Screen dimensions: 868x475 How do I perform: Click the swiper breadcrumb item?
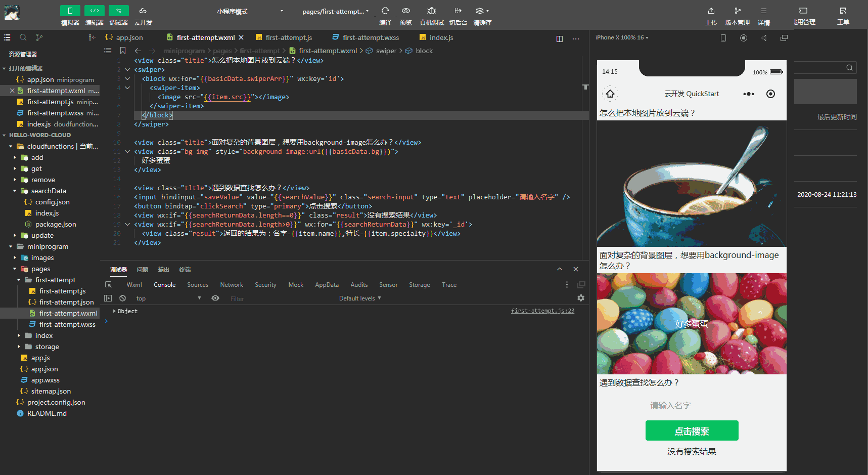click(x=381, y=51)
